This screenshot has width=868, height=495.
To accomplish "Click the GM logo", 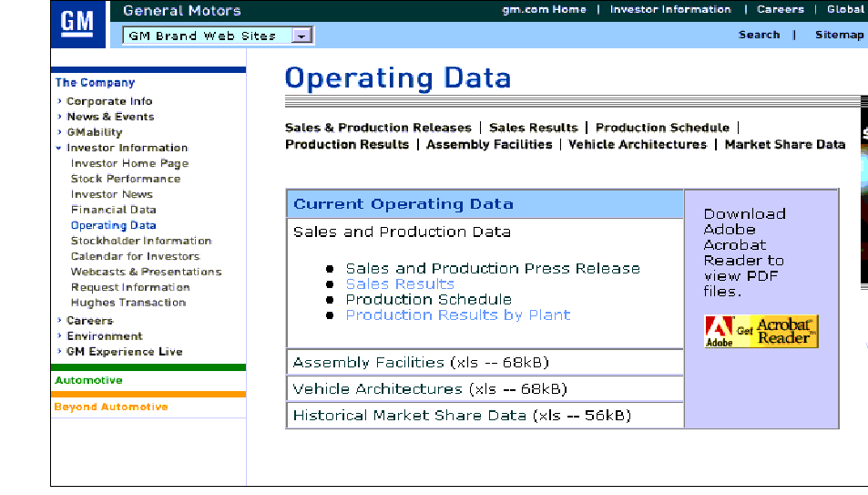I will (x=77, y=24).
